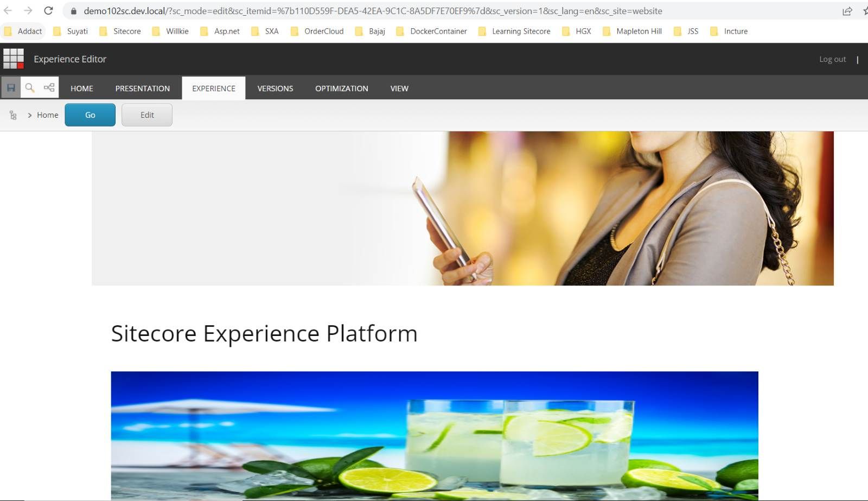Click the padlock site info icon
Screen dimensions: 868x501
click(74, 11)
